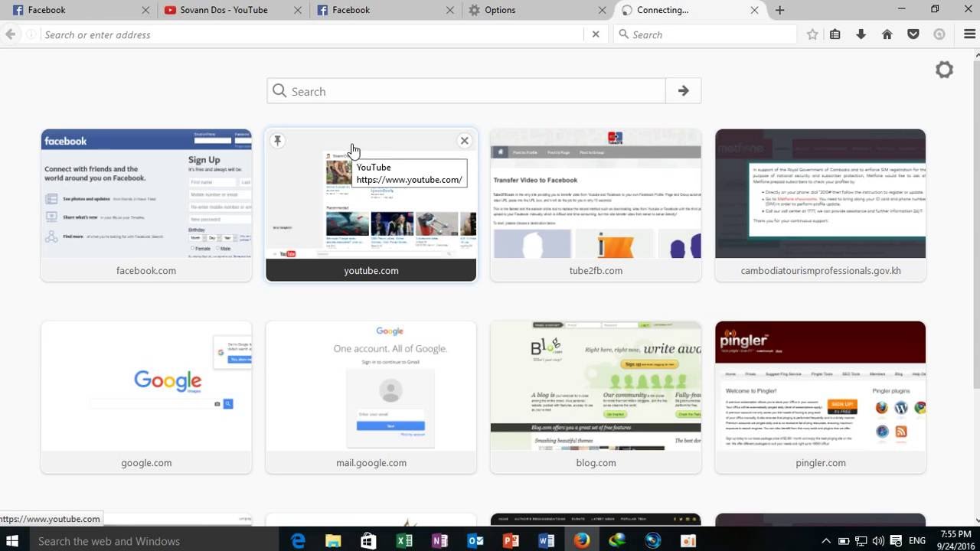The image size is (980, 551).
Task: Open the volume tray icon
Action: pyautogui.click(x=877, y=541)
